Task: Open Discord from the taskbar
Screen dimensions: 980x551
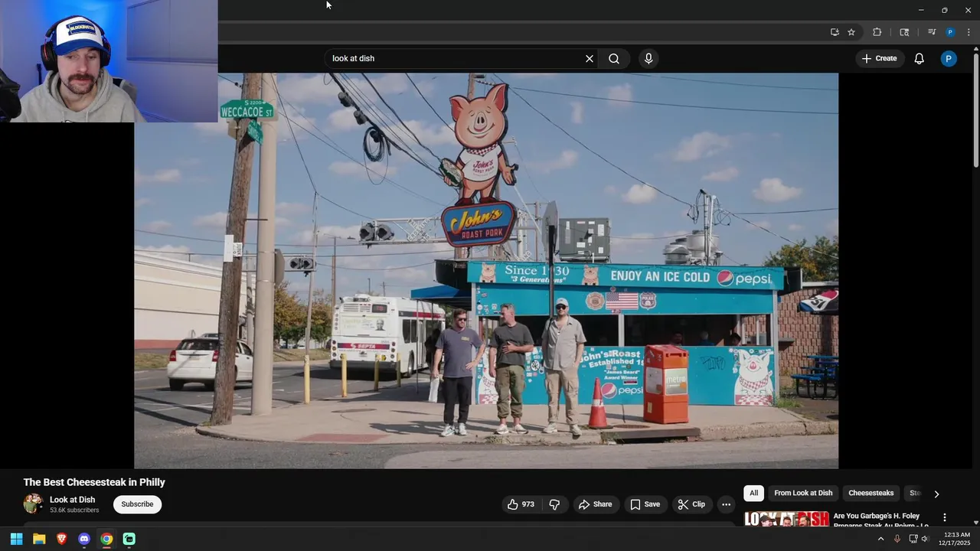Action: coord(84,539)
